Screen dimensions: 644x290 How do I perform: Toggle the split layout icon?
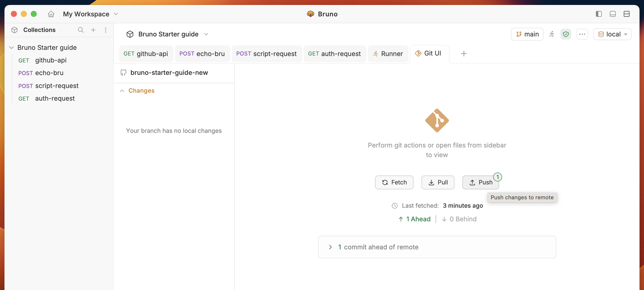626,14
